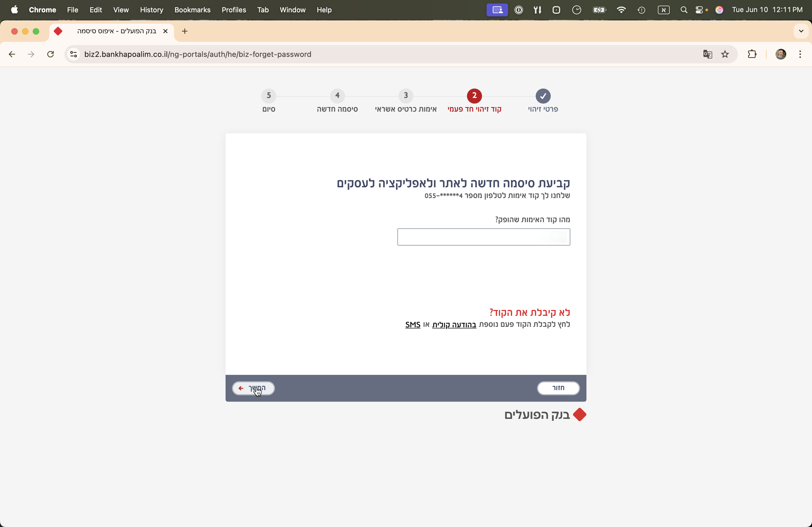The image size is (812, 527).
Task: Open the Hebrew input source menu
Action: point(663,10)
